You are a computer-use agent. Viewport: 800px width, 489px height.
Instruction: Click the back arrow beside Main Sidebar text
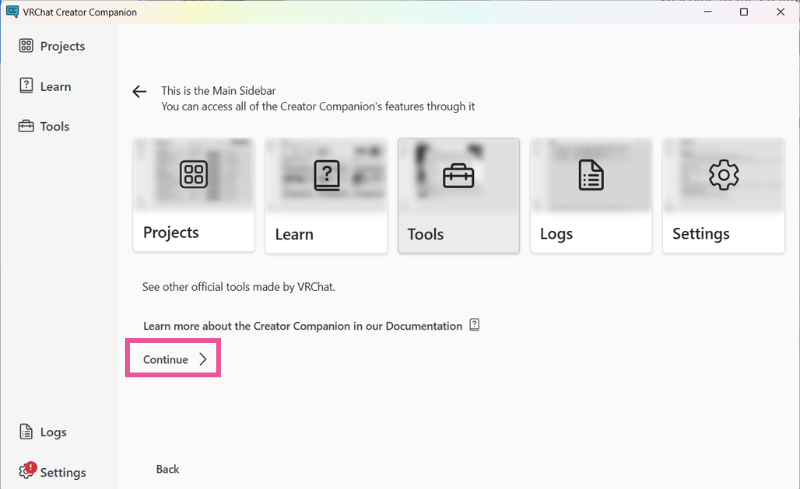click(x=139, y=91)
